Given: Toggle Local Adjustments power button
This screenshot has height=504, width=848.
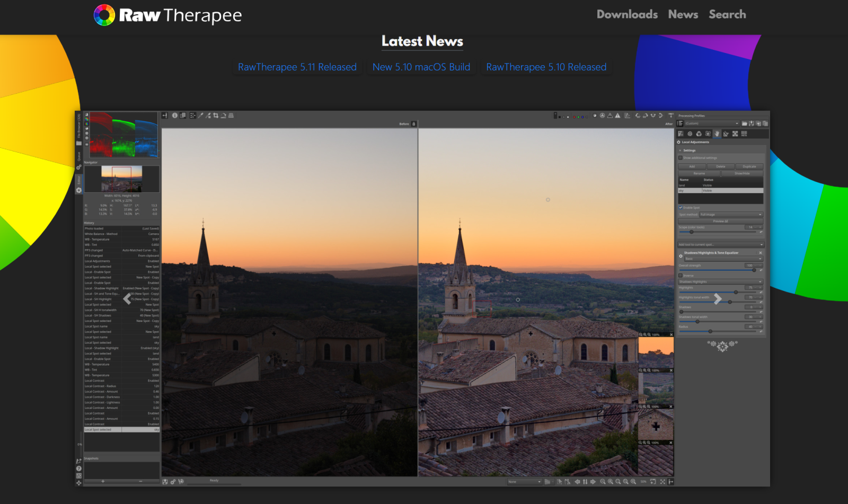Looking at the screenshot, I should click(679, 142).
